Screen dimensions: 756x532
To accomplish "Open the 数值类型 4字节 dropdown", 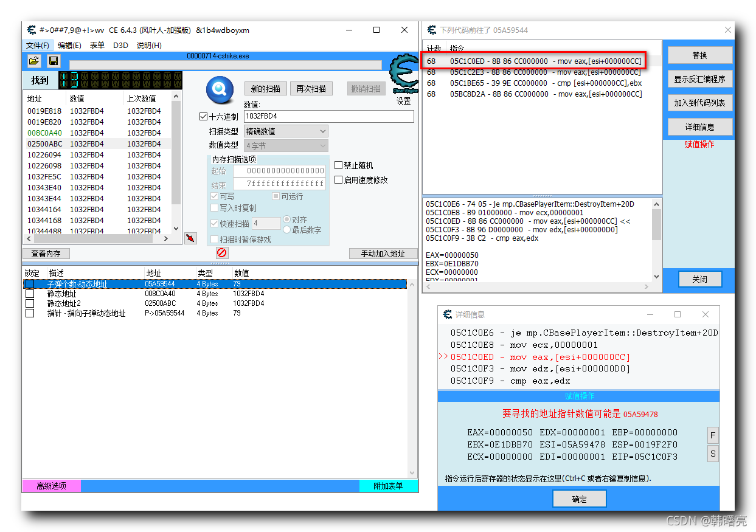I will (286, 146).
